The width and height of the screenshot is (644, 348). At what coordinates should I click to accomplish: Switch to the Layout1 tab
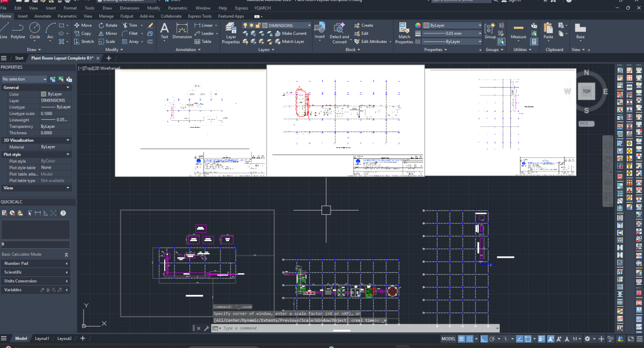42,338
